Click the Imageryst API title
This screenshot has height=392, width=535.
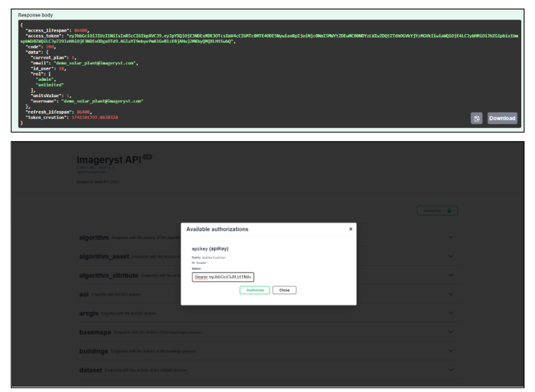click(x=109, y=160)
